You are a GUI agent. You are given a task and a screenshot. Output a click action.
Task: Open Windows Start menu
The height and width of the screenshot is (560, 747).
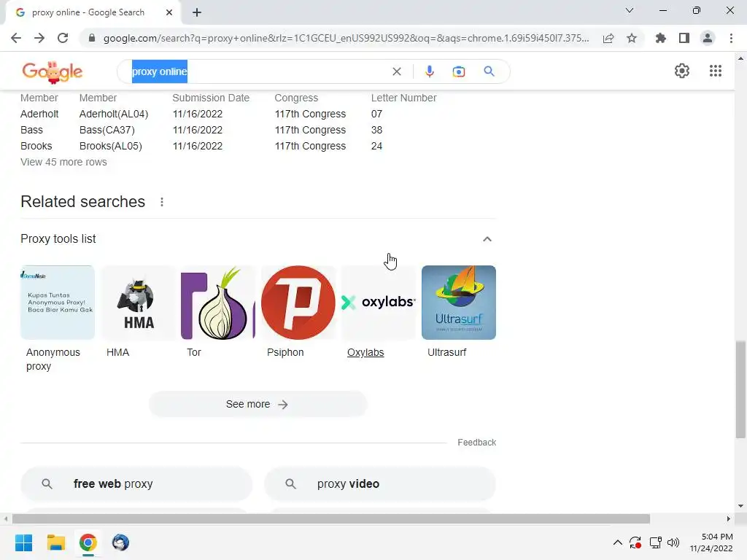(x=23, y=542)
